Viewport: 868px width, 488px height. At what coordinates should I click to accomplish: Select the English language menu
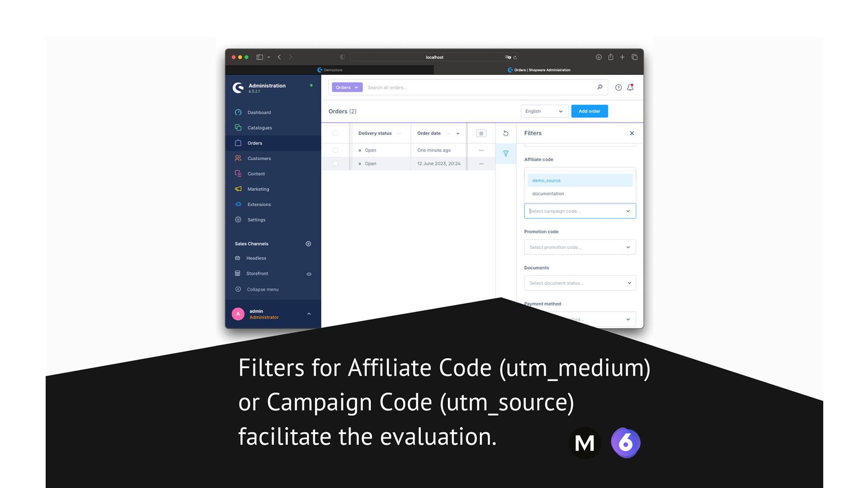pyautogui.click(x=542, y=112)
